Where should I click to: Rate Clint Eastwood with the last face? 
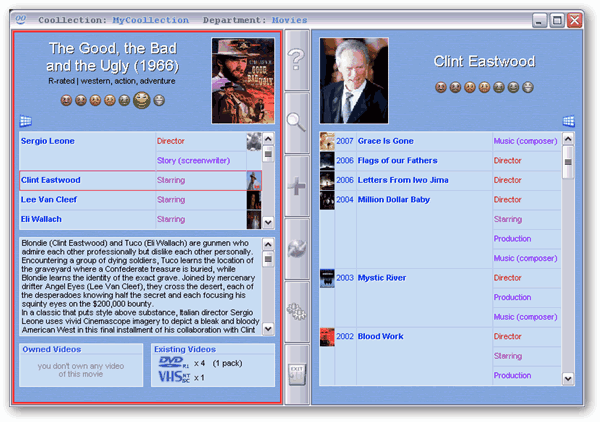click(x=528, y=88)
